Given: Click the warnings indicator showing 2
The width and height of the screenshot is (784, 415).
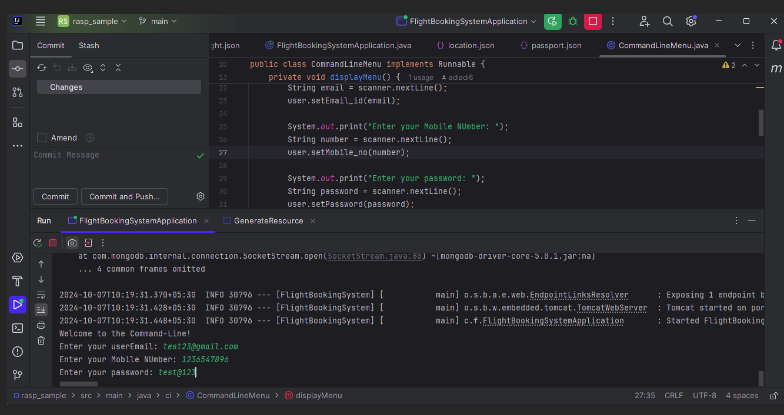Looking at the screenshot, I should tap(729, 66).
